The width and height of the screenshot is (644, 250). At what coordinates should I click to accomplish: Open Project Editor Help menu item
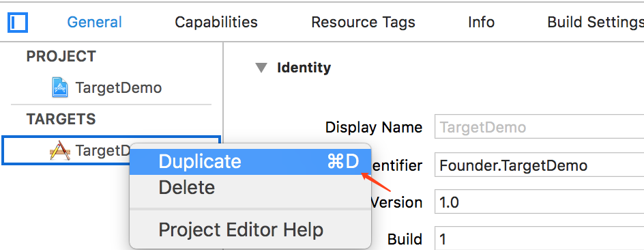pyautogui.click(x=250, y=230)
